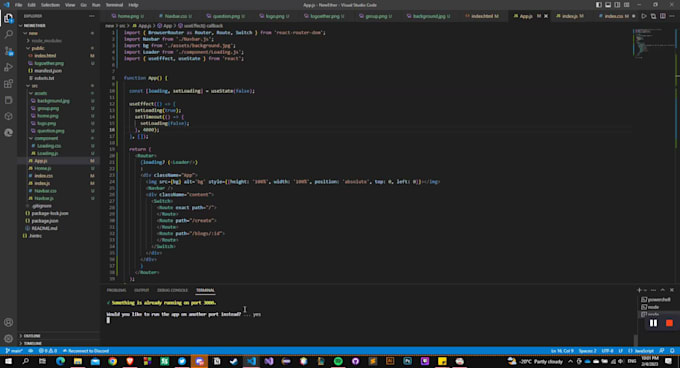Viewport: 680px width, 368px height.
Task: Maximize the terminal panel with the chevron
Action: click(663, 290)
